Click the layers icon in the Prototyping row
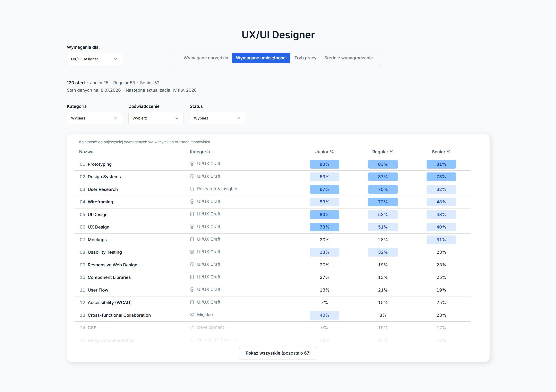The image size is (556, 392). tap(192, 164)
